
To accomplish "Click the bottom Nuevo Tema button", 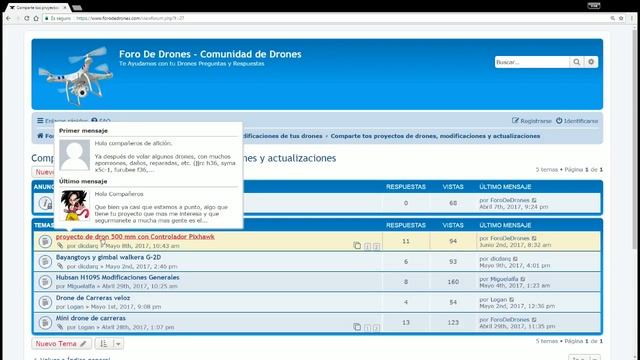I will click(61, 344).
